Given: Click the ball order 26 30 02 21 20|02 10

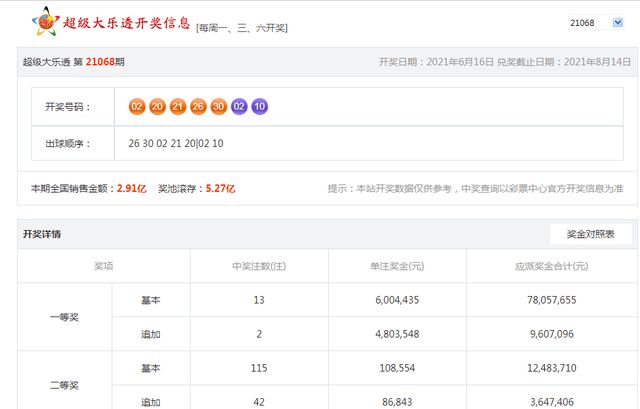Looking at the screenshot, I should 176,144.
